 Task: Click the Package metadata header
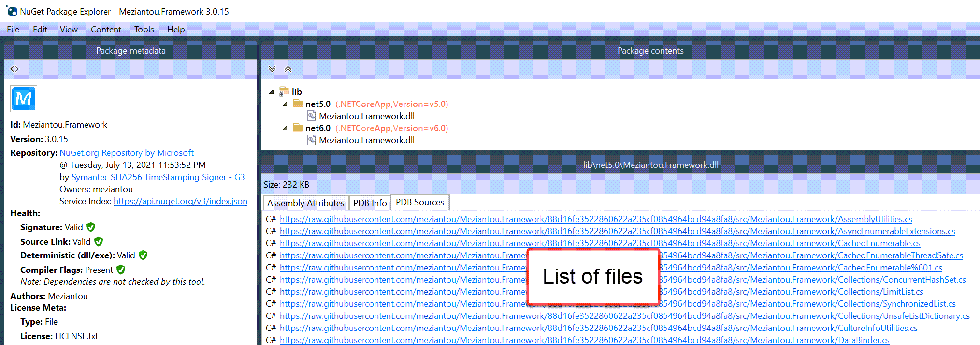click(x=130, y=50)
